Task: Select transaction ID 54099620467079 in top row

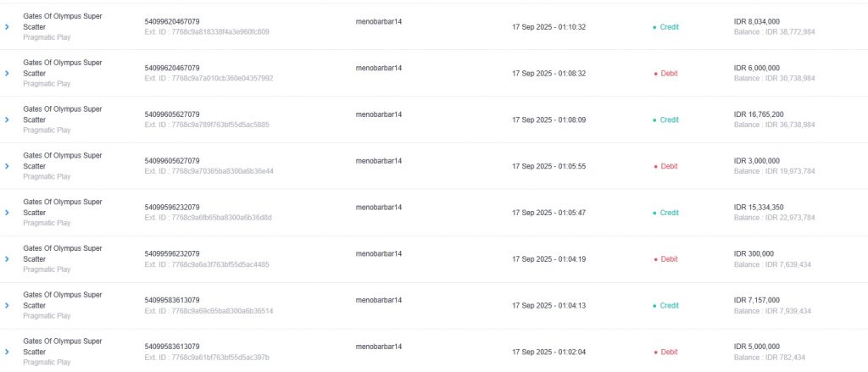Action: pos(172,21)
